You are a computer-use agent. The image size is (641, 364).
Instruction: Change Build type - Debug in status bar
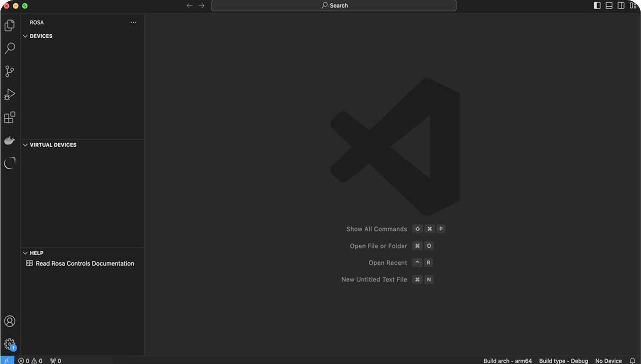point(564,361)
